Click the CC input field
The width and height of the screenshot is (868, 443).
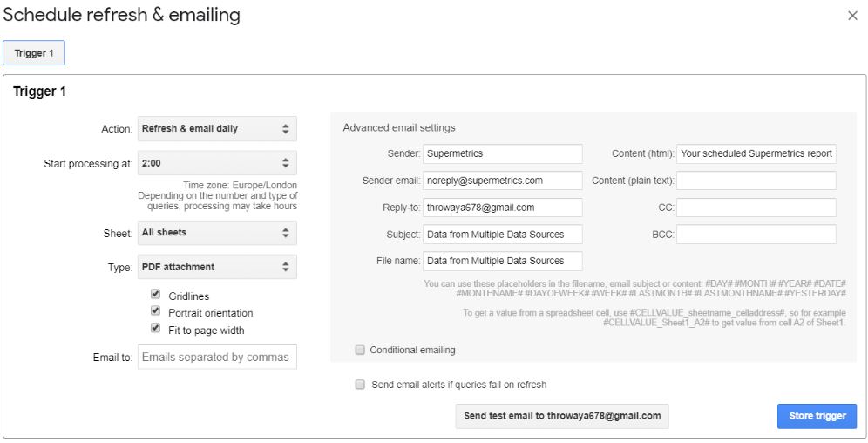(756, 208)
